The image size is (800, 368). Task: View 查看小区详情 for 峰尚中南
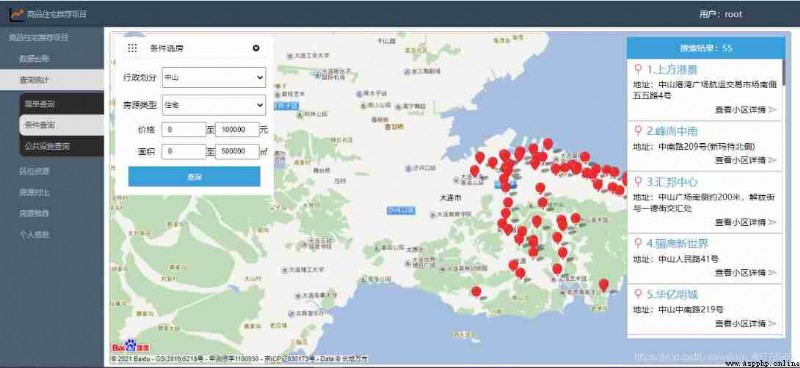[745, 160]
